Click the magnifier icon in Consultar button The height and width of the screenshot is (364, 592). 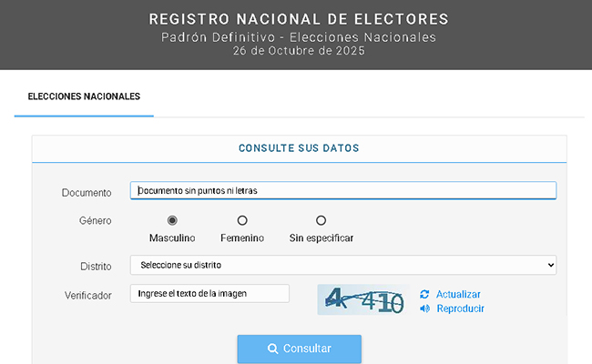pyautogui.click(x=272, y=349)
